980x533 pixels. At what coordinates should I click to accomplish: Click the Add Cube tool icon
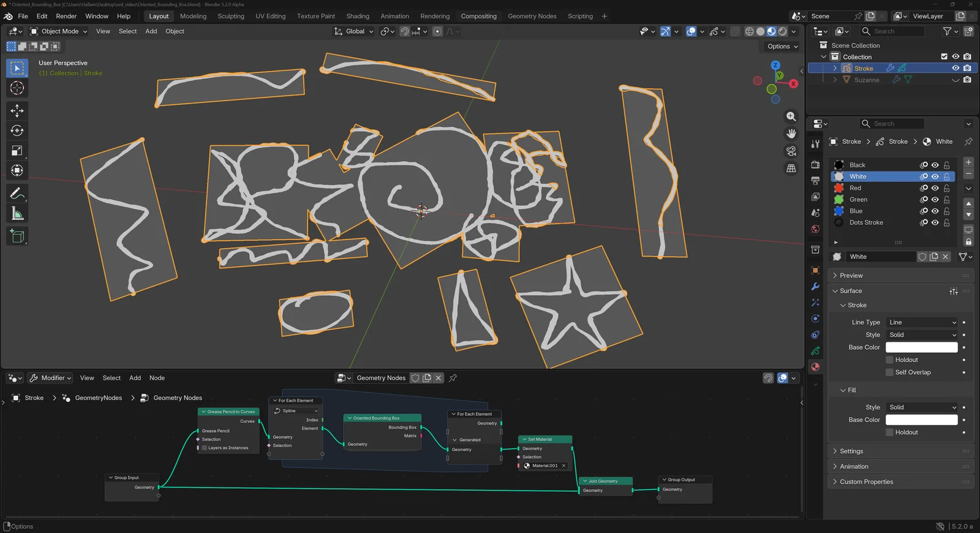(17, 236)
